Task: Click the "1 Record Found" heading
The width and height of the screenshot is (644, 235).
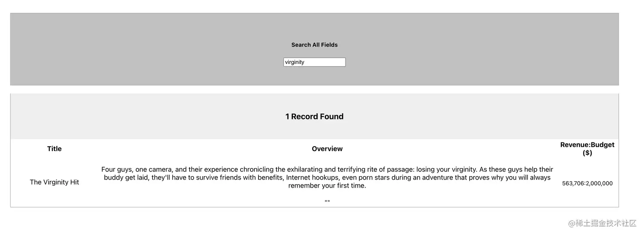Action: 314,116
